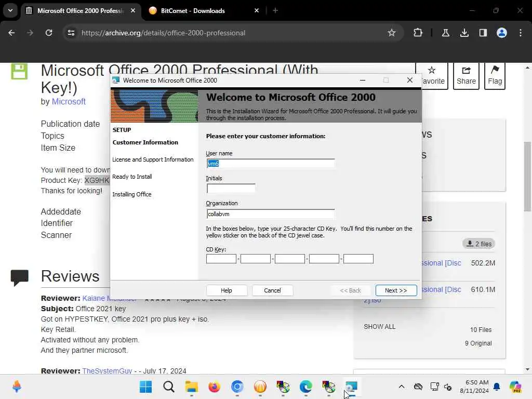Click the address bar URL
532x399 pixels.
163,33
